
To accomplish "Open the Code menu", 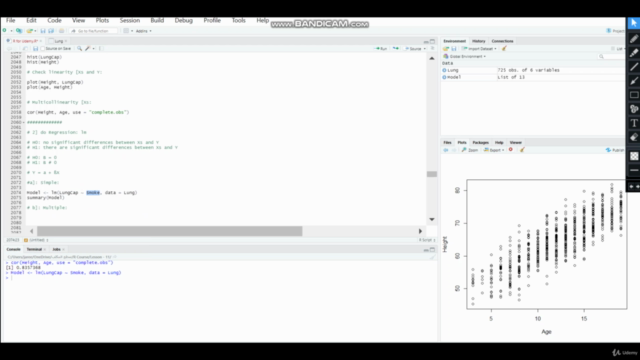I will coord(54,20).
